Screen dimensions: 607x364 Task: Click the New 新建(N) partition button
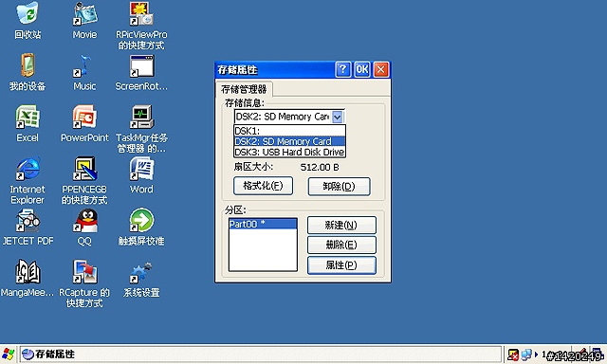coord(341,226)
